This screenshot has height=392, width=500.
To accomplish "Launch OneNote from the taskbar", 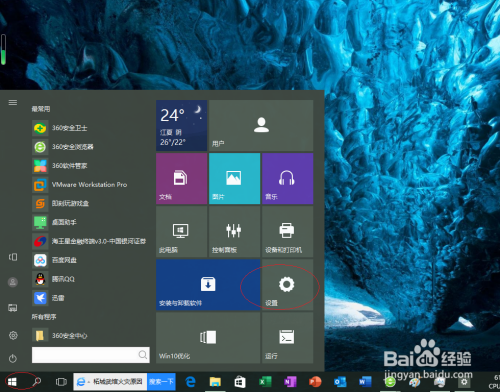I will 290,382.
